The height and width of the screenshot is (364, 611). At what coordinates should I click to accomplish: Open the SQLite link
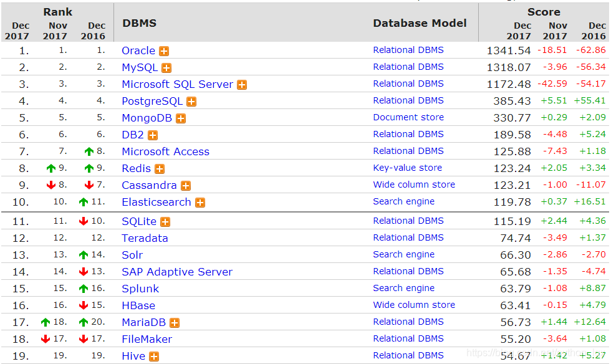tap(139, 221)
